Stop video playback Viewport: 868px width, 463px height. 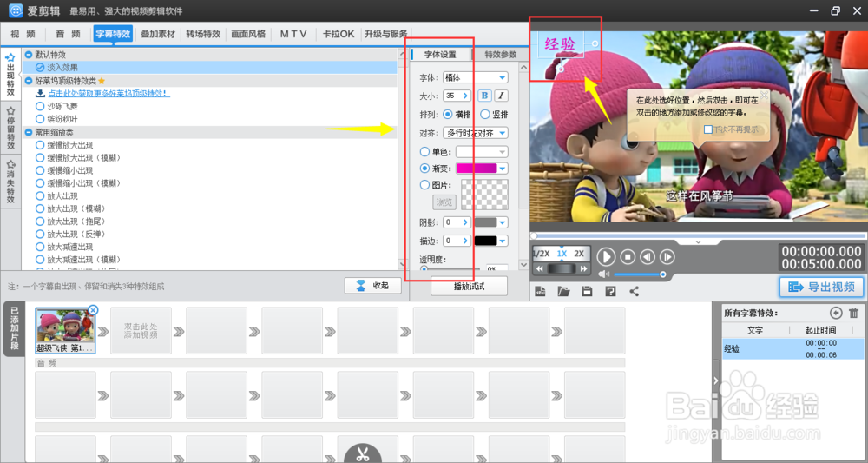[628, 257]
